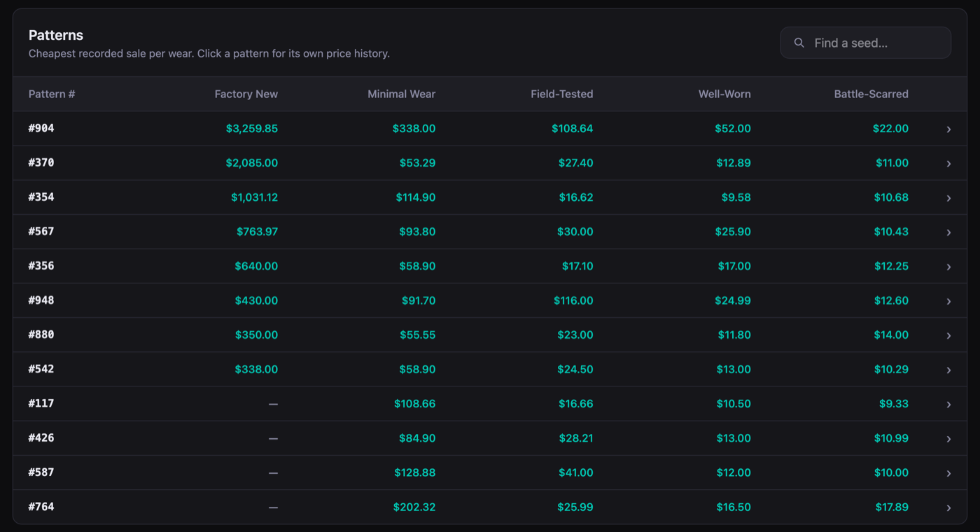Open pattern #904 chevron arrow
Screen dimensions: 980x532
coord(948,129)
